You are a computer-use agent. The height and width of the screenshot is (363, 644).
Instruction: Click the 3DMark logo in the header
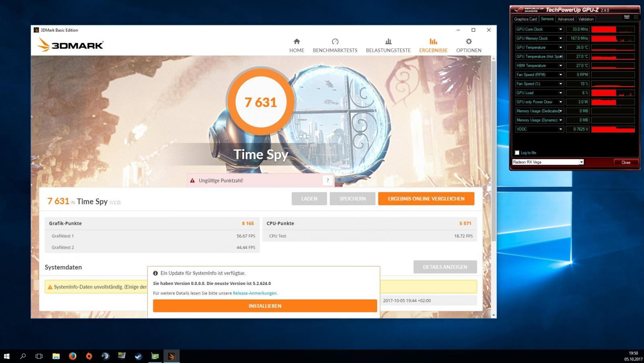click(70, 45)
